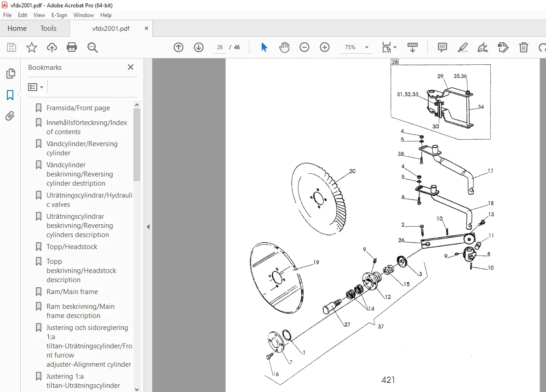Activate the hand pan tool
Image resolution: width=546 pixels, height=392 pixels.
click(x=284, y=47)
